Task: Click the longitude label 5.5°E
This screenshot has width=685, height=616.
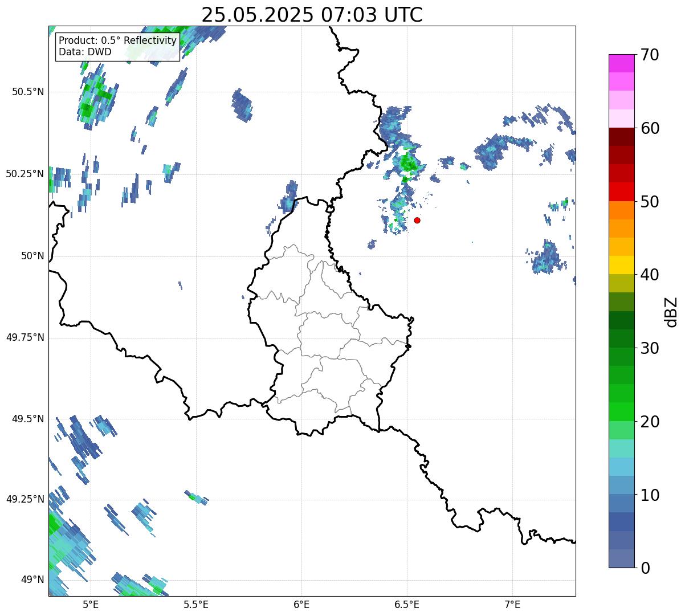Action: pos(196,604)
